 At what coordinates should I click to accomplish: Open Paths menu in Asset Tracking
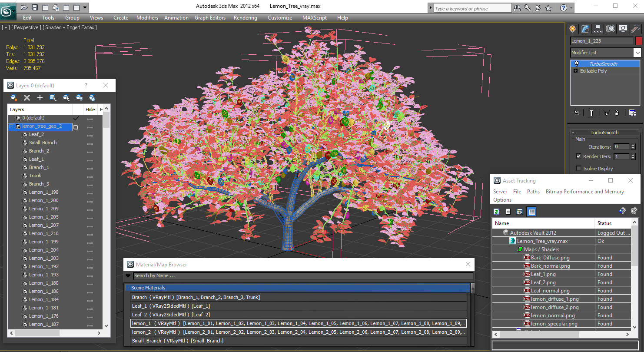(x=533, y=192)
